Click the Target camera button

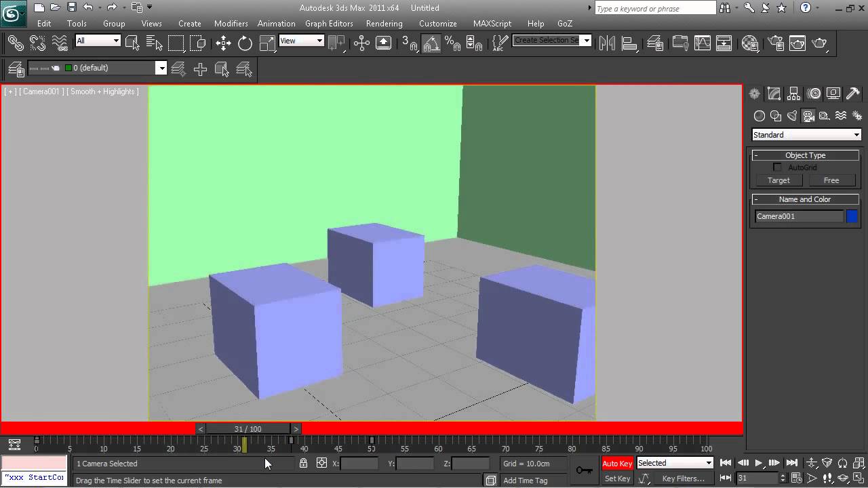point(778,180)
